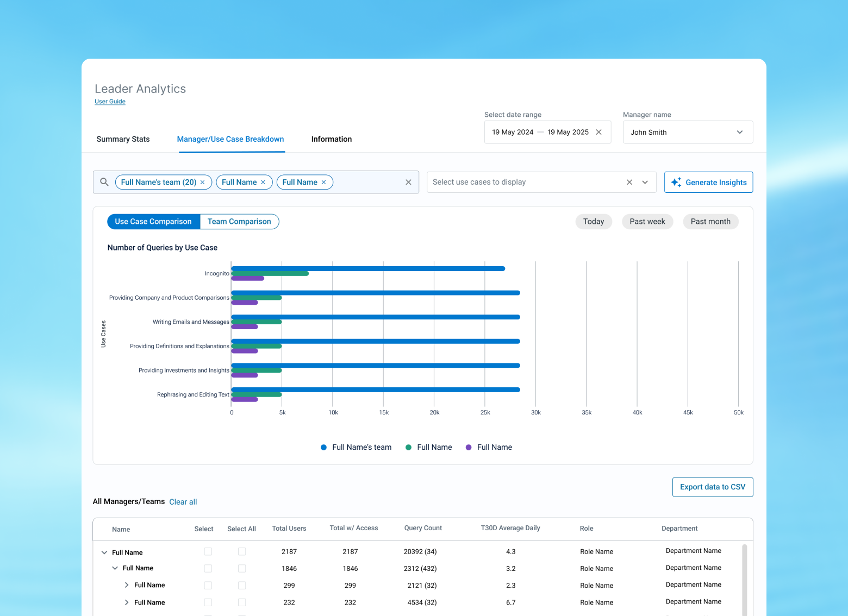Click the sparkle icon on Generate Insights
The width and height of the screenshot is (848, 616).
coord(676,183)
